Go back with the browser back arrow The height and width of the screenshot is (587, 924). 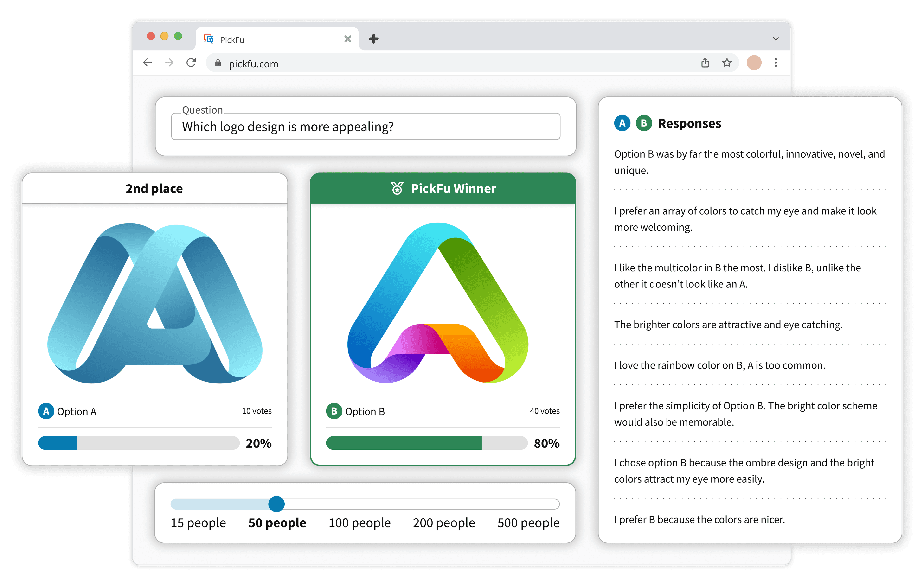click(147, 63)
